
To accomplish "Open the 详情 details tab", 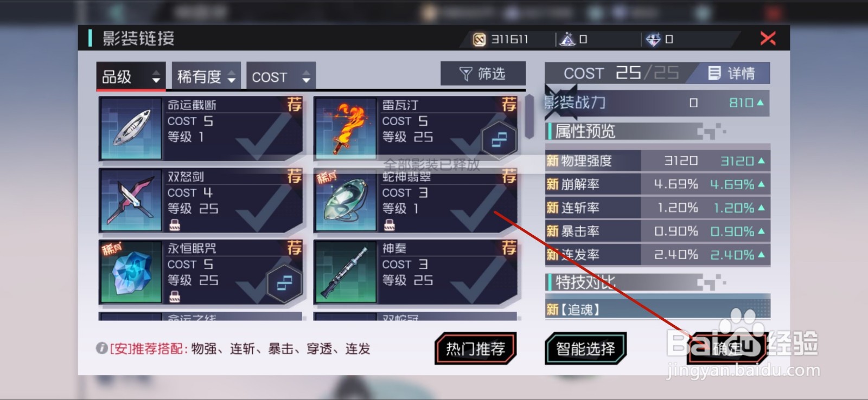I will (731, 73).
